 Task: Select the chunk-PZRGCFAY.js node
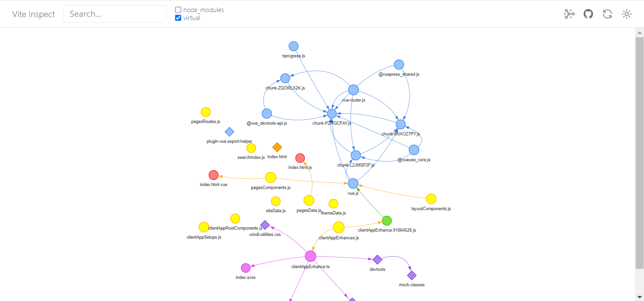coord(332,114)
